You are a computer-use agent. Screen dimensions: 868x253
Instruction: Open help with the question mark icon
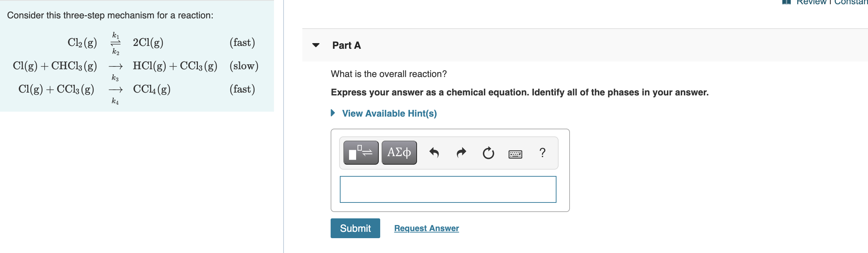542,153
